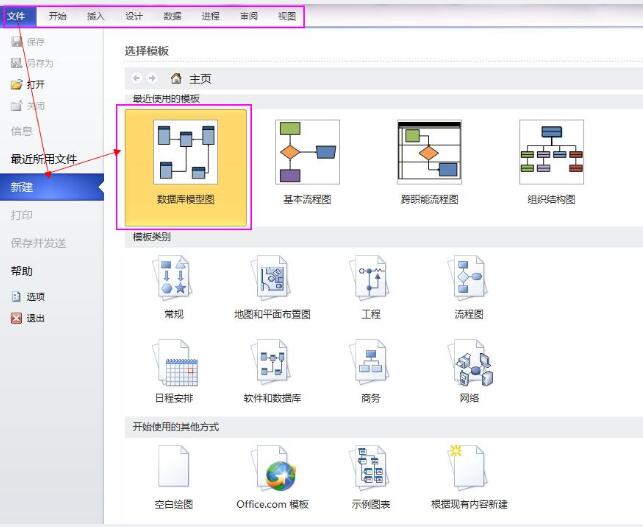This screenshot has height=527, width=643.
Task: Click the 主页 breadcrumb label
Action: click(200, 79)
